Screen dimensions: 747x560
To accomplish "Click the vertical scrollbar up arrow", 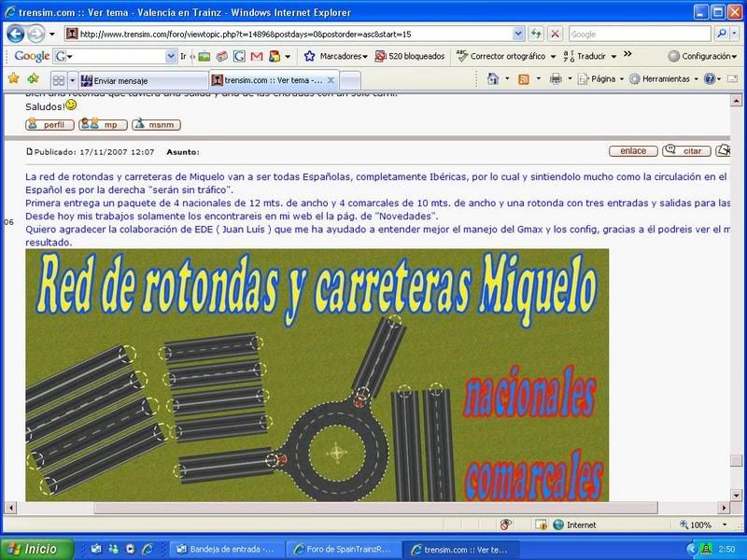I will click(736, 101).
